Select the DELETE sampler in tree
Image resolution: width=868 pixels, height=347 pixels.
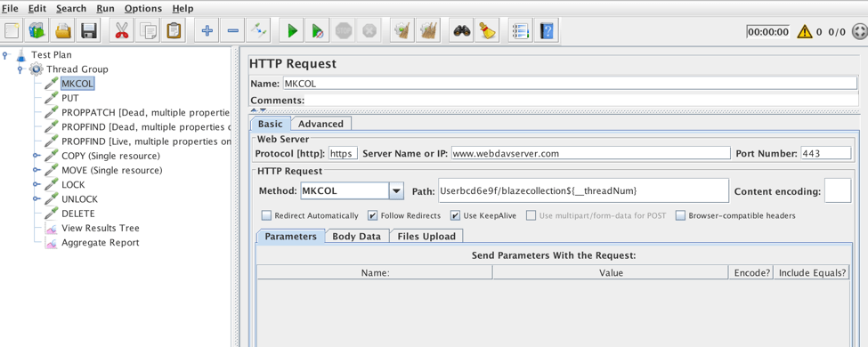[x=78, y=213]
